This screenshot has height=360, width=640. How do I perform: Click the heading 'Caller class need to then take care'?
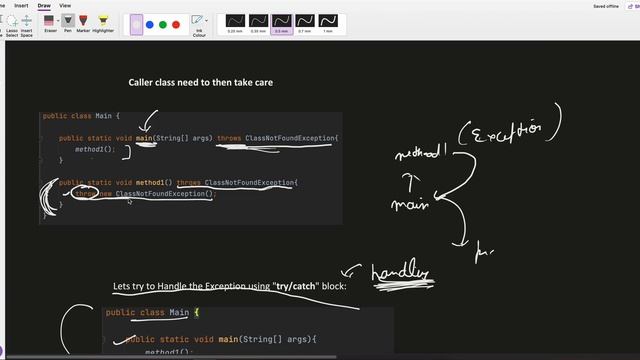click(x=200, y=82)
